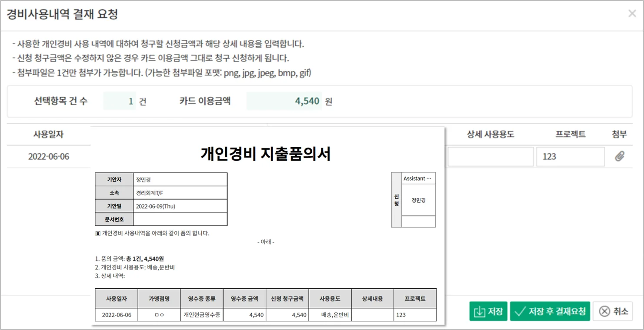Click the 첨부 column header
Image resolution: width=644 pixels, height=330 pixels.
point(619,134)
